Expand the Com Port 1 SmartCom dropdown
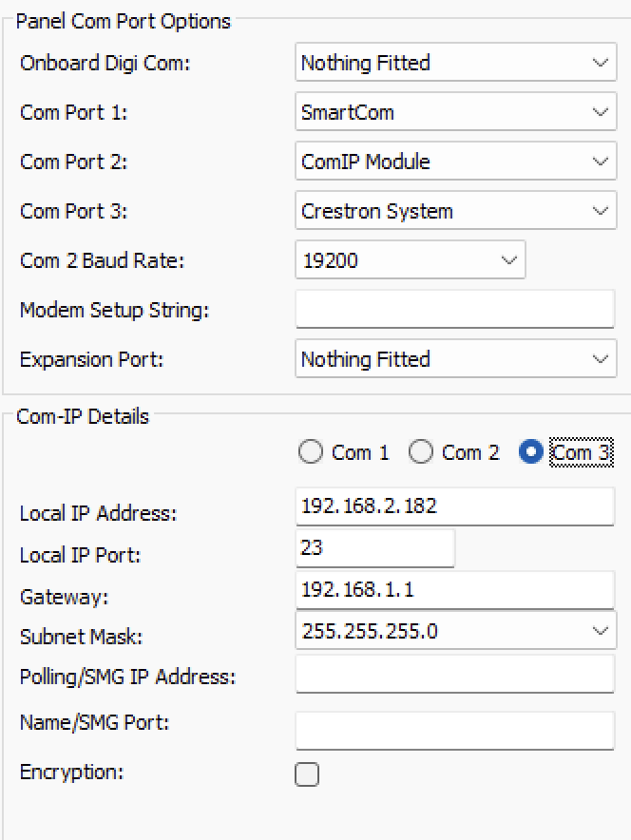 (x=454, y=112)
